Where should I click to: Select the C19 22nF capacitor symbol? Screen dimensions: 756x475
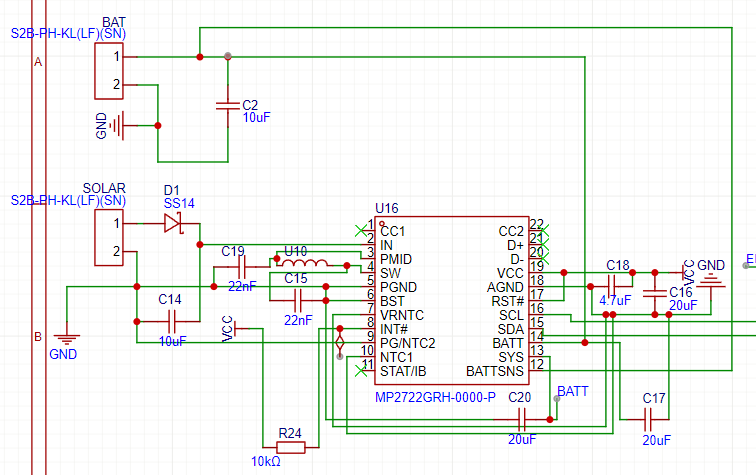(240, 267)
